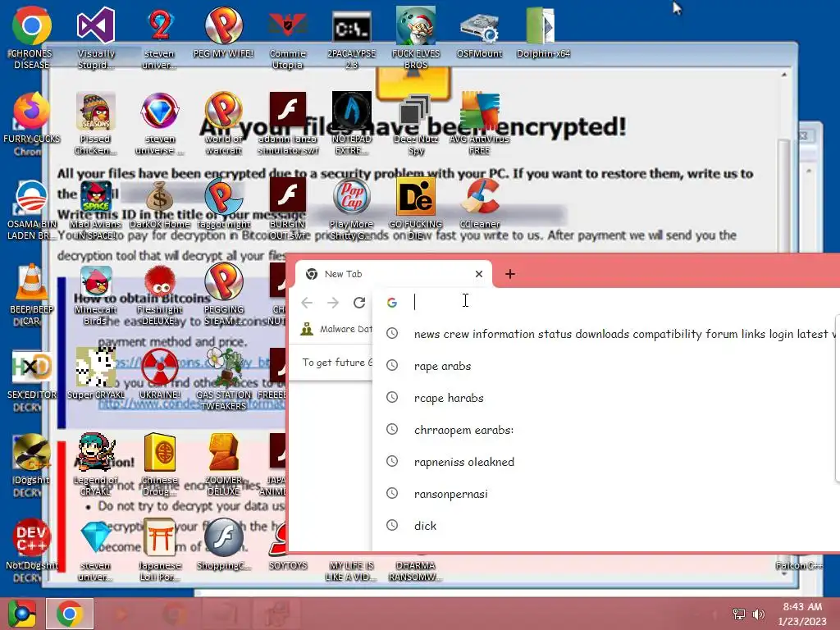Open the 'NOTEPAD EXTRE...' desktop icon
The width and height of the screenshot is (840, 630).
(351, 111)
